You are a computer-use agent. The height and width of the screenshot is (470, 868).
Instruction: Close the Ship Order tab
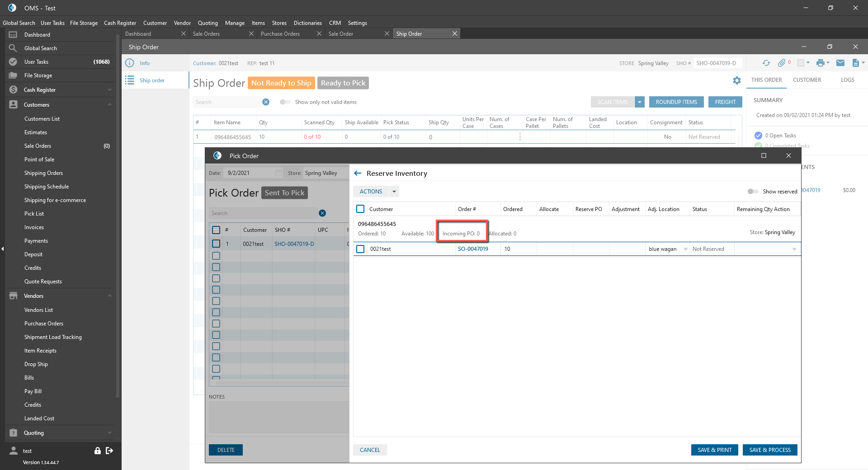click(x=455, y=34)
